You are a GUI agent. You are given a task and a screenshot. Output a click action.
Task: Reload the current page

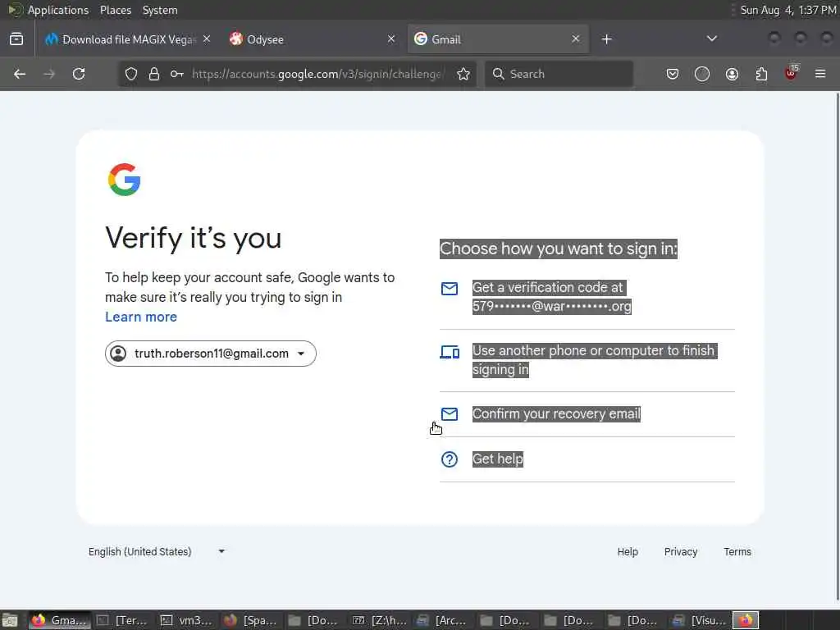[x=79, y=74]
